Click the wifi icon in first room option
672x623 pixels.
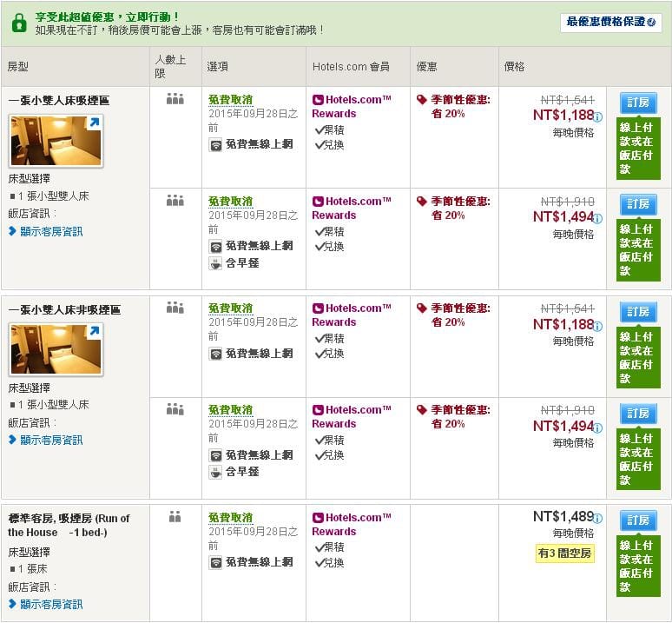tap(215, 145)
